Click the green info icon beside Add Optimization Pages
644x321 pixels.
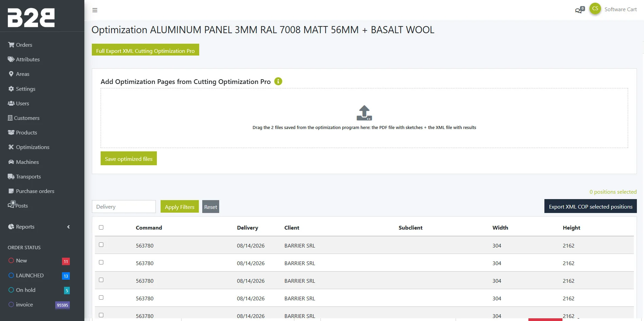(278, 81)
